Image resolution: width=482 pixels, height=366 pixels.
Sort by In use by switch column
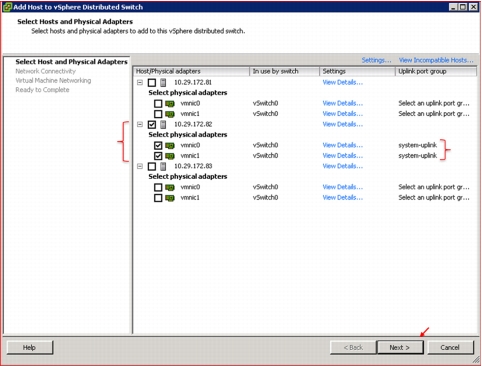tap(284, 71)
